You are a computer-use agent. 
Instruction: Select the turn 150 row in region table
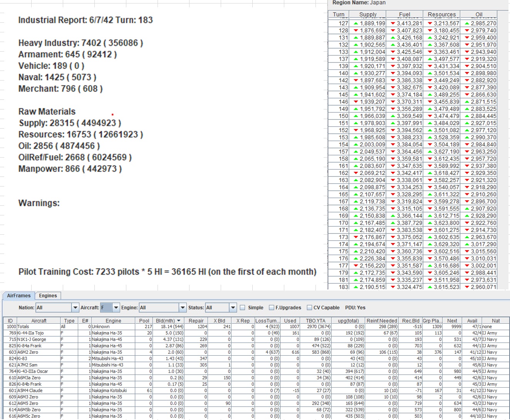(x=413, y=116)
